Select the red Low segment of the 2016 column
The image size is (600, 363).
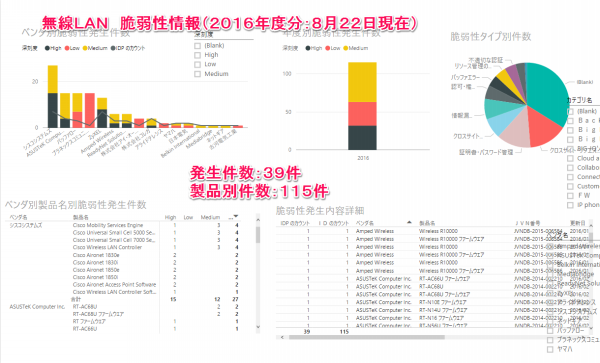click(362, 114)
